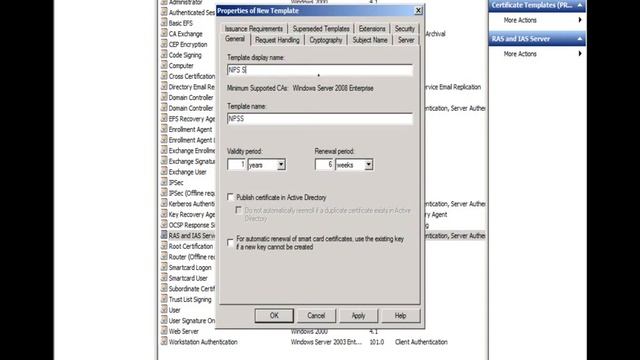The height and width of the screenshot is (360, 640).
Task: Click the Subordinate Certification template icon
Action: pyautogui.click(x=164, y=288)
